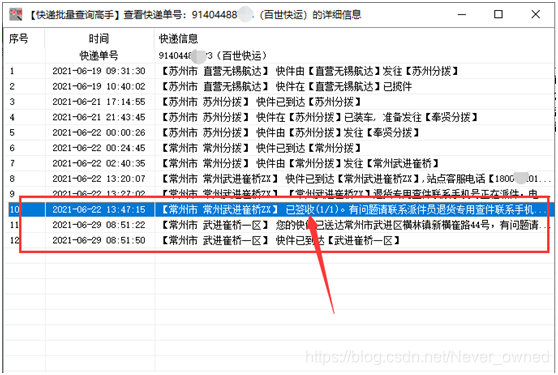
Task: Select row 11 info 横林镇新横崔路44号
Action: pos(355,225)
